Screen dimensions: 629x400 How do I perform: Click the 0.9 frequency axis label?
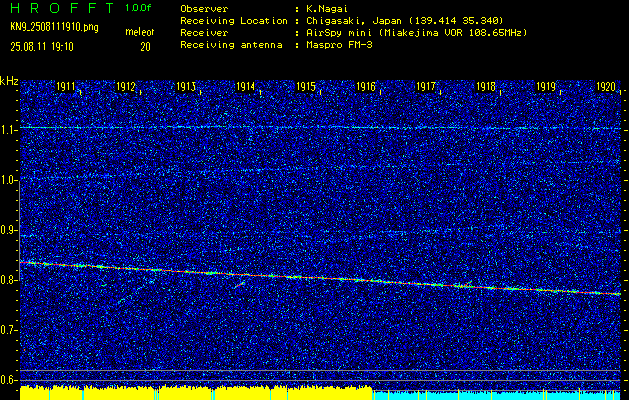tap(7, 230)
